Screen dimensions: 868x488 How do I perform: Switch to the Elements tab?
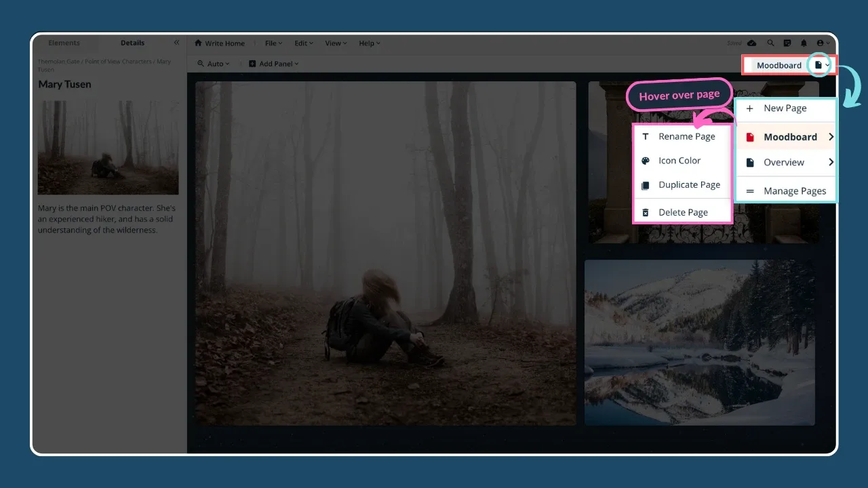64,42
